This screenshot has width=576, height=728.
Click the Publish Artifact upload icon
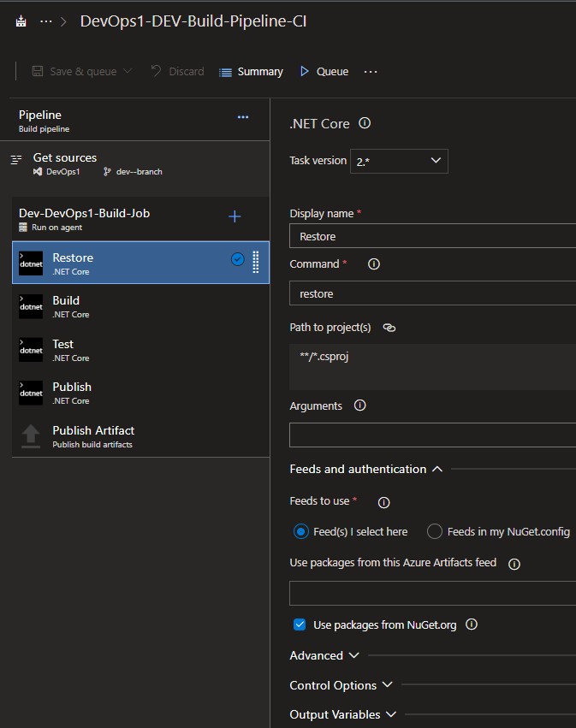[x=31, y=436]
